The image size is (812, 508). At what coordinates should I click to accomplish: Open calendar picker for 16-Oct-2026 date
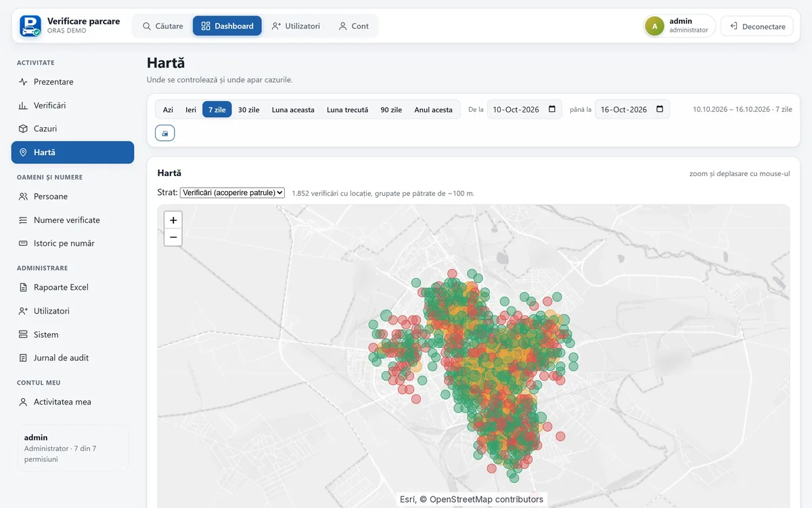pos(660,109)
